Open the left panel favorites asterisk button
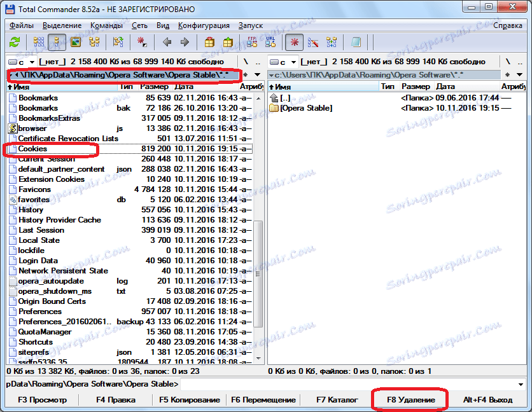 click(245, 74)
